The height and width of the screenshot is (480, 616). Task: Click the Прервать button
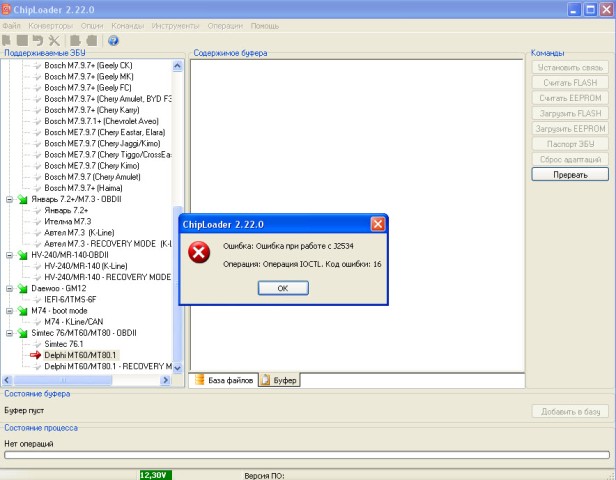[568, 174]
